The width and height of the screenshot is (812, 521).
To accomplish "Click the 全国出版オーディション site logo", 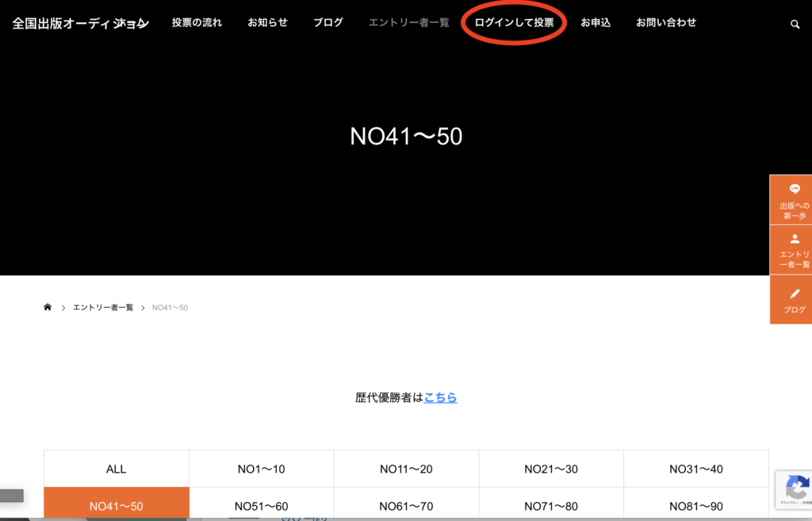I will (x=80, y=24).
